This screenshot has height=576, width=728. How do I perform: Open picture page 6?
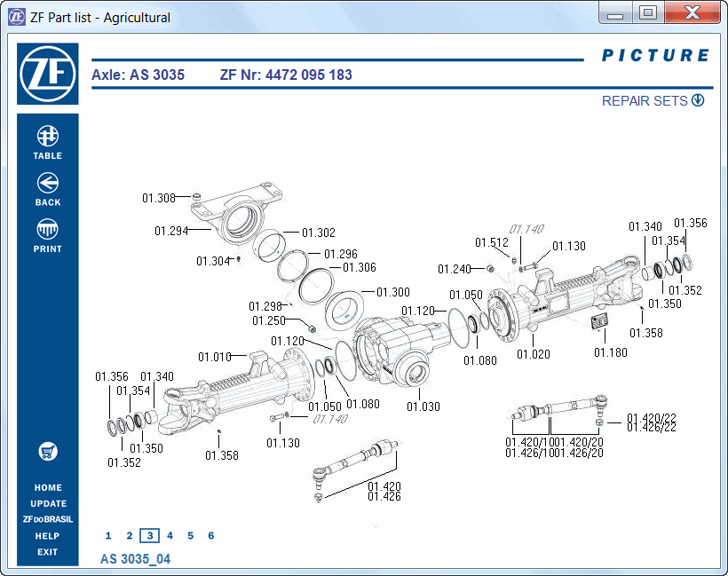[x=210, y=535]
